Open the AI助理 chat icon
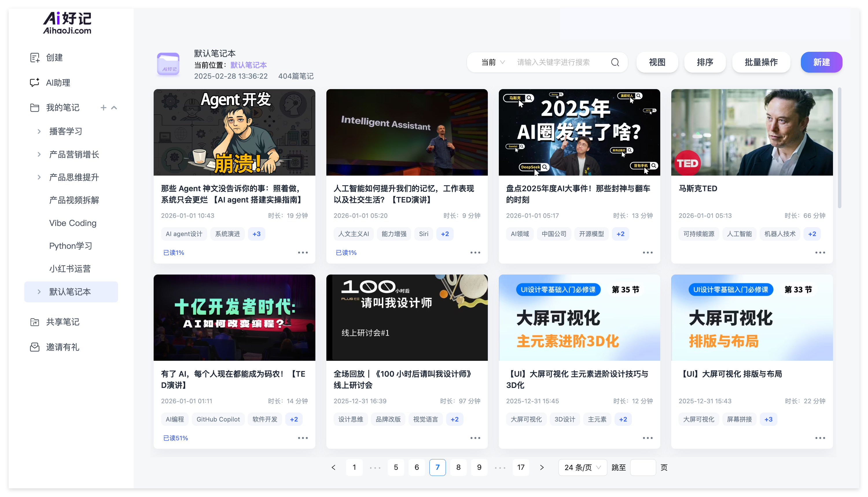The height and width of the screenshot is (497, 868). pyautogui.click(x=34, y=82)
